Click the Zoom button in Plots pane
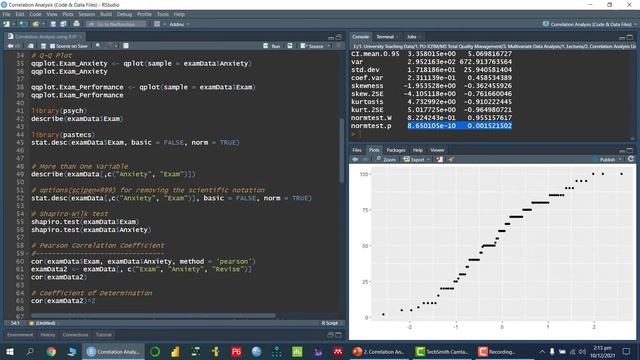Image resolution: width=640 pixels, height=360 pixels. click(x=386, y=160)
